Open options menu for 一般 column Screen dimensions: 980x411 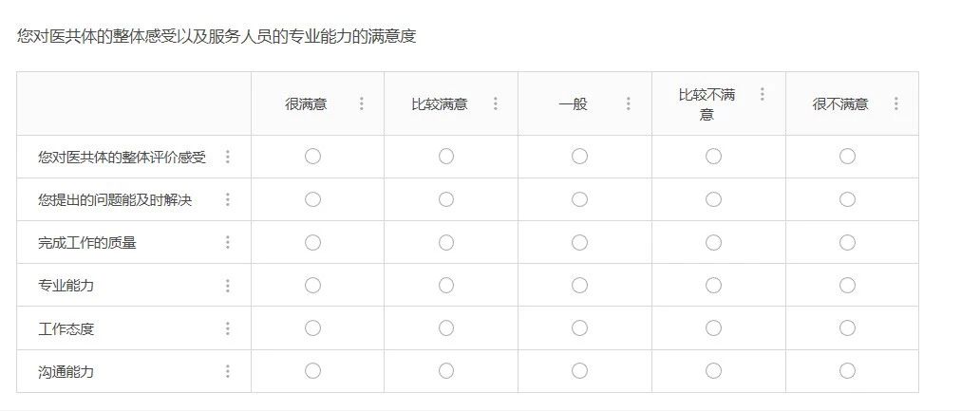[628, 103]
